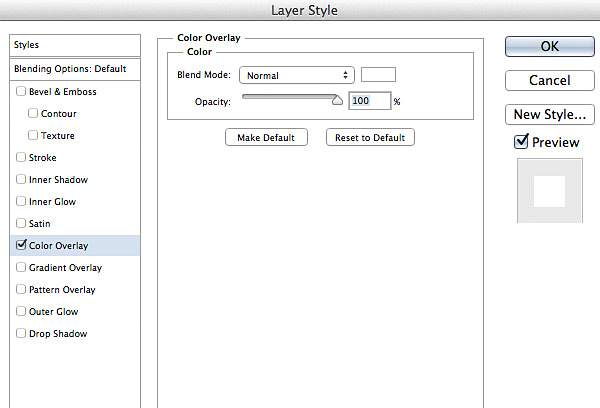Enable the Bevel & Emboss checkbox
The width and height of the screenshot is (600, 408).
22,92
